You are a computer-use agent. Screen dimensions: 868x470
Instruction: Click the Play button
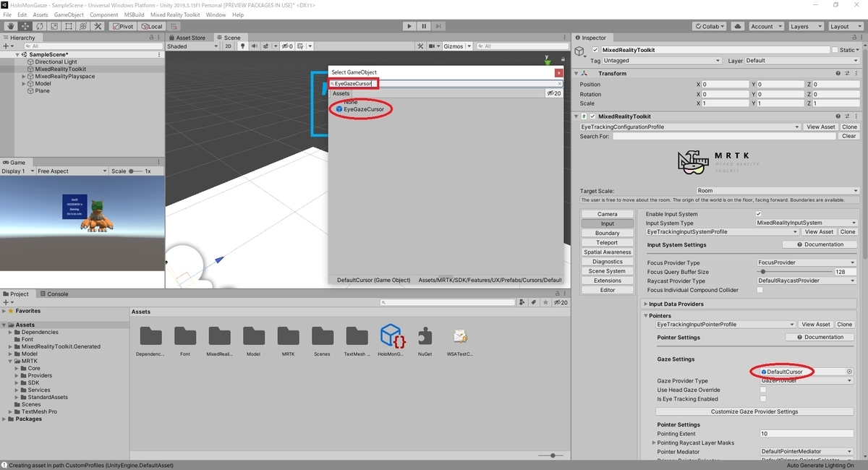(409, 26)
